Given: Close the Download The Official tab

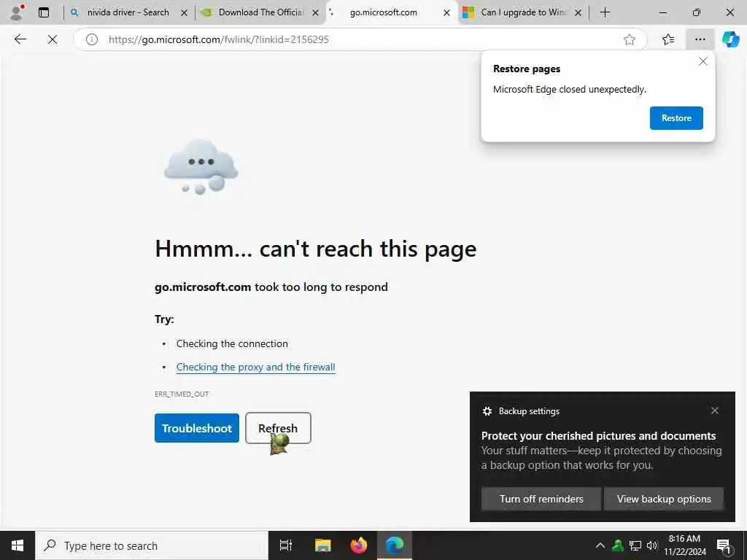Looking at the screenshot, I should 315,13.
